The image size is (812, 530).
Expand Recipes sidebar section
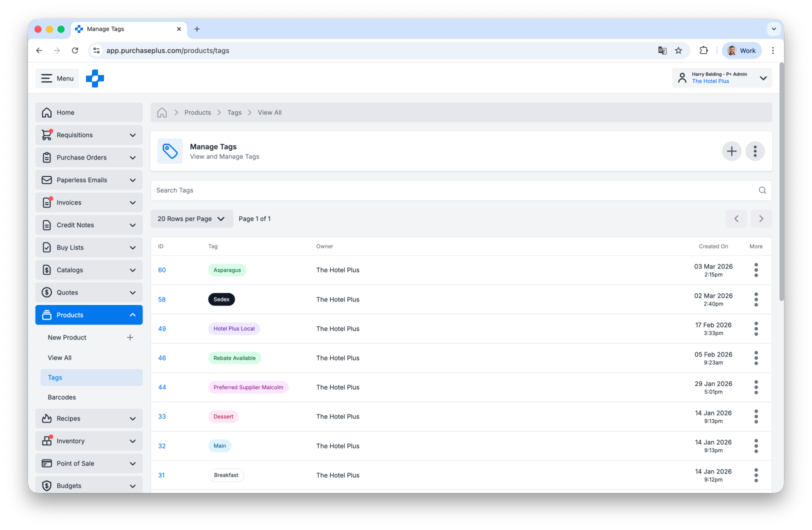[89, 418]
